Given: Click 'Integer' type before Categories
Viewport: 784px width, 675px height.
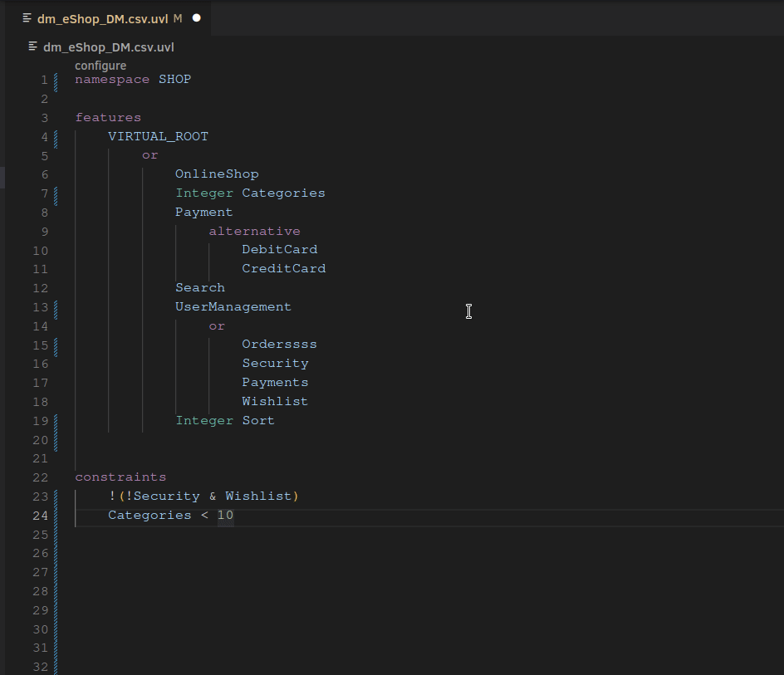Looking at the screenshot, I should tap(204, 193).
